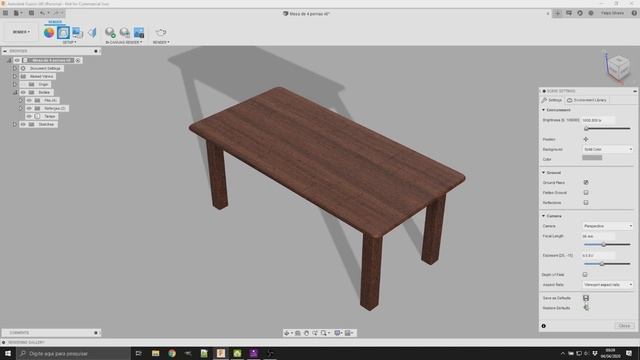Click the Exposure slider

pos(607,264)
